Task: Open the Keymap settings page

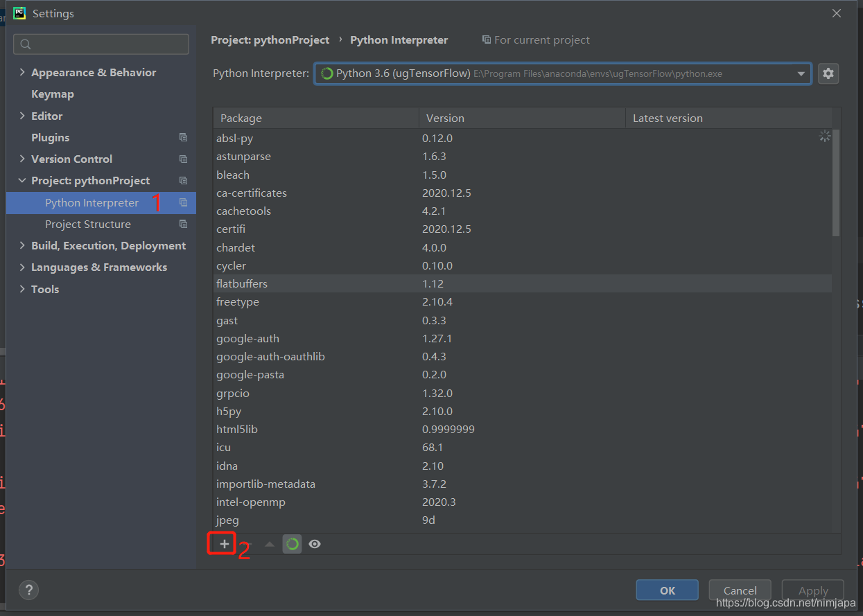Action: click(x=53, y=94)
